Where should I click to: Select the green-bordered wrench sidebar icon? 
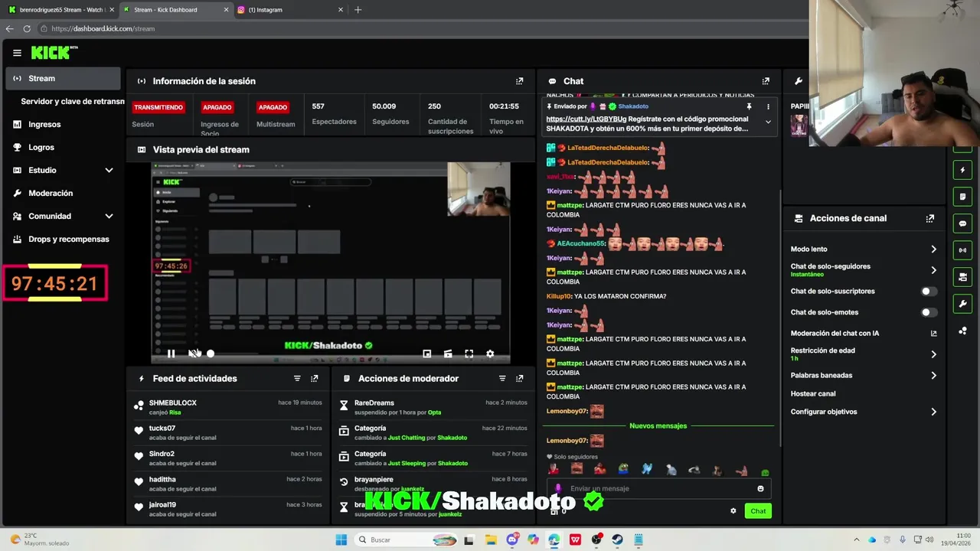coord(963,304)
